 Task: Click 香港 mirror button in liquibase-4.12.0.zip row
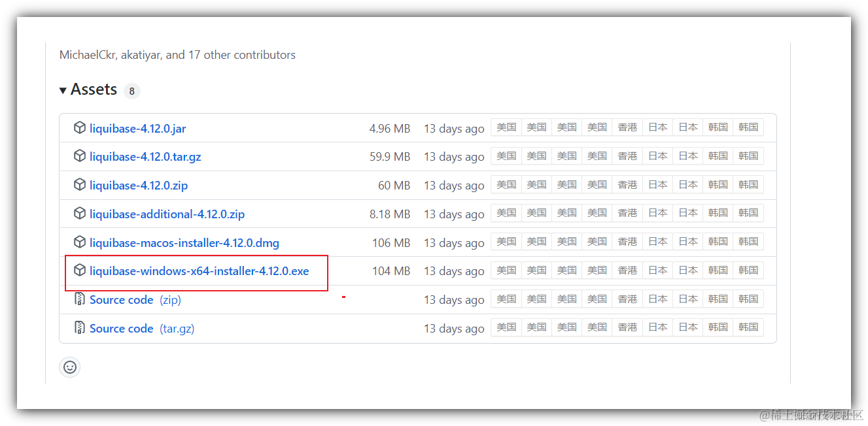coord(627,185)
